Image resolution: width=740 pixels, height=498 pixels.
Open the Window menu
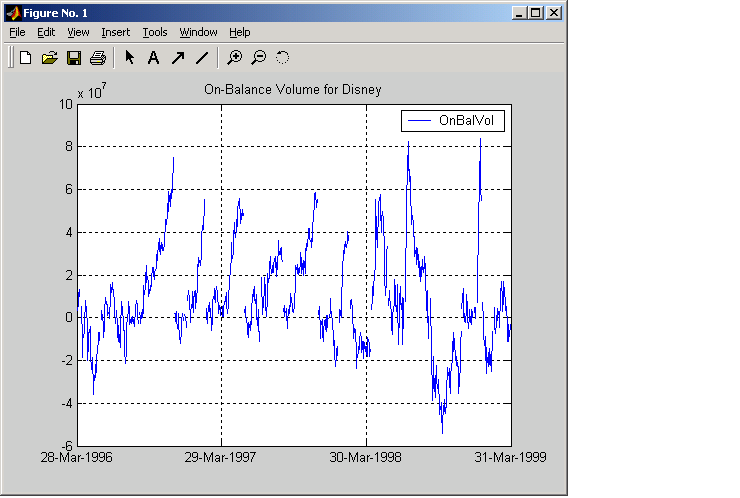[x=198, y=32]
